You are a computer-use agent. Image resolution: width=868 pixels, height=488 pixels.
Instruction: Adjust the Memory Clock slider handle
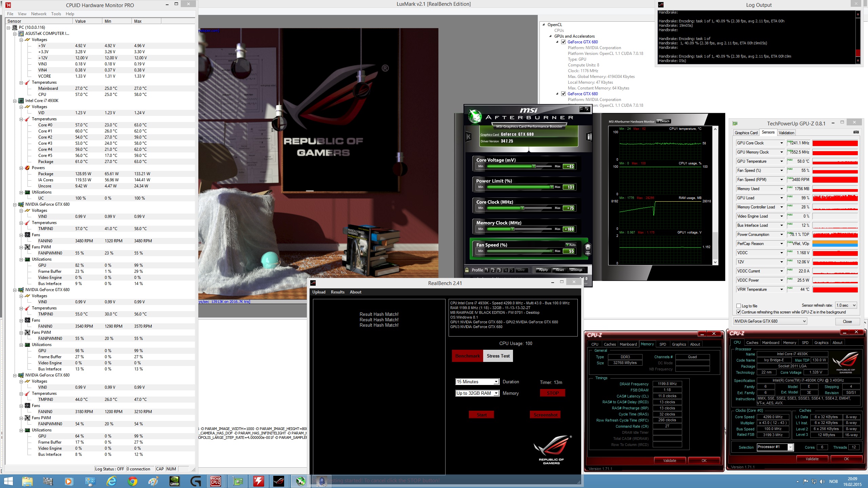pyautogui.click(x=513, y=229)
